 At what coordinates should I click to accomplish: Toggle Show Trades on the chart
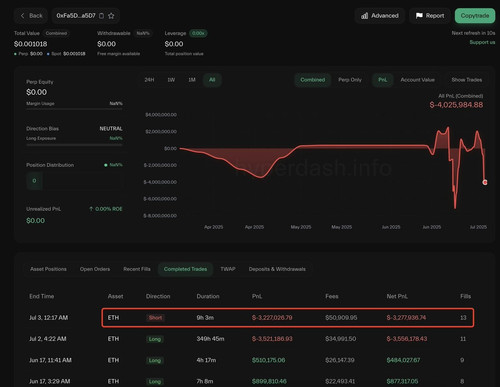tap(467, 80)
